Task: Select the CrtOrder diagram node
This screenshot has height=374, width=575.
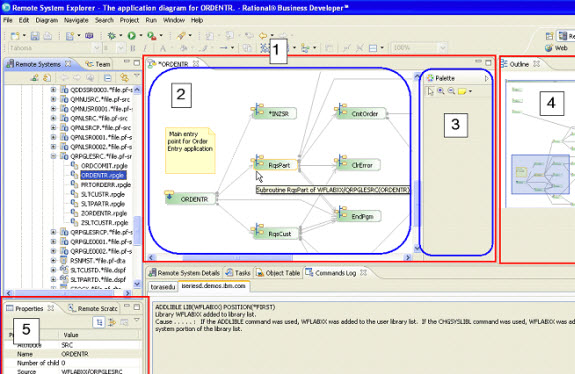Action: click(360, 113)
